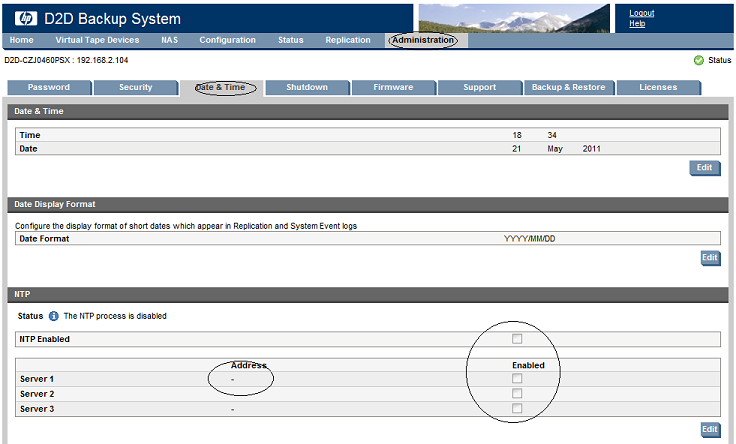
Task: Click the Date Format label
Action: click(44, 239)
